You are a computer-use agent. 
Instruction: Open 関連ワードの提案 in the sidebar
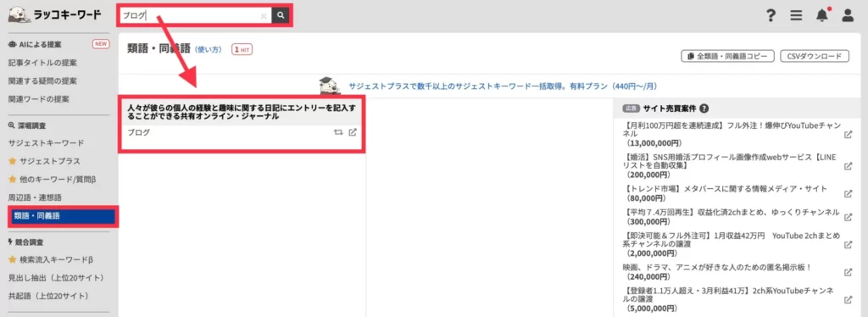39,99
